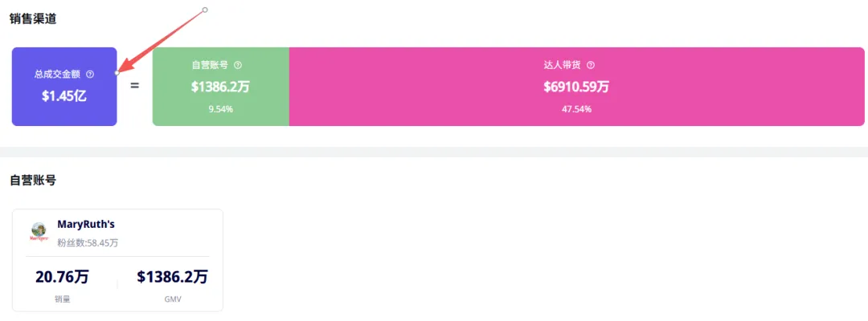The height and width of the screenshot is (321, 868).
Task: Click the $6910.59万 influencer sales figure
Action: coord(576,87)
